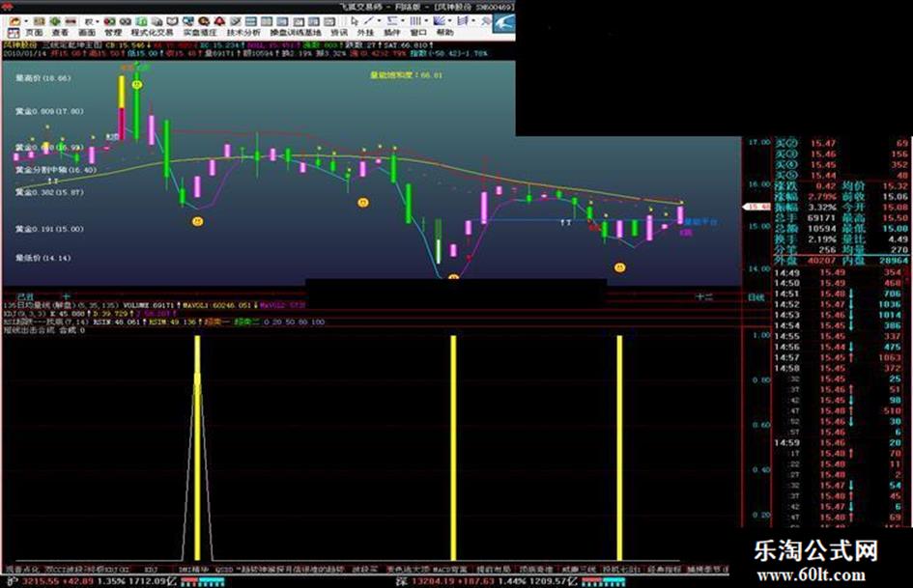
Task: Click the green four-arrow navigation icon
Action: (x=55, y=21)
